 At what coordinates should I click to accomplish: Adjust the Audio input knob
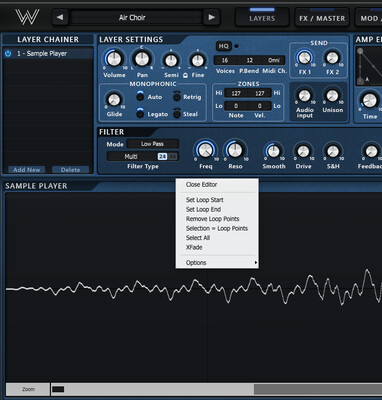coord(304,96)
